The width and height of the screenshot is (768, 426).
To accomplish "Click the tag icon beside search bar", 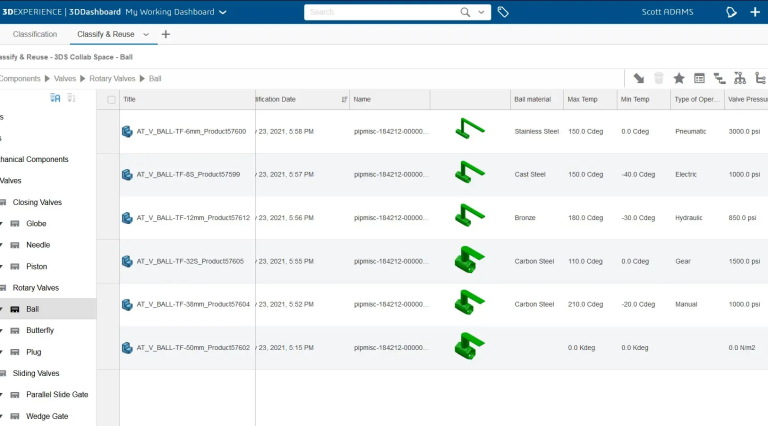I will pos(503,12).
